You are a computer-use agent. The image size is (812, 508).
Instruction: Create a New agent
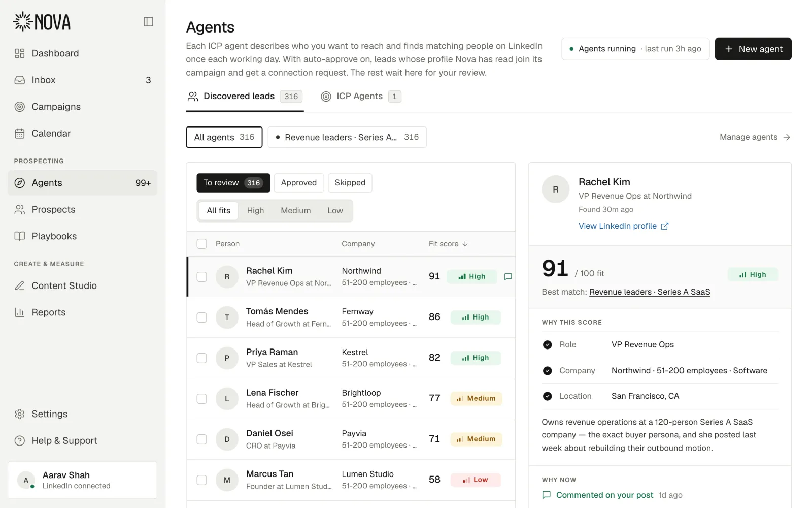coord(753,49)
